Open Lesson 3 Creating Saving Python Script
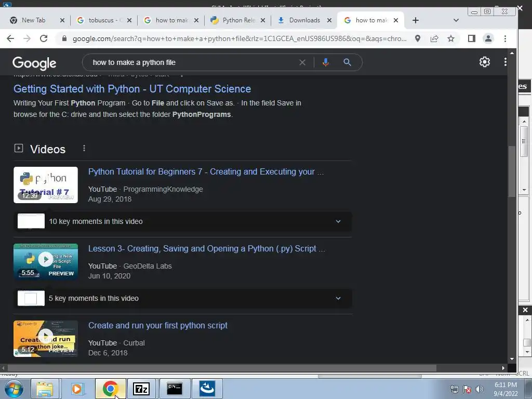The height and width of the screenshot is (399, 532). click(207, 249)
